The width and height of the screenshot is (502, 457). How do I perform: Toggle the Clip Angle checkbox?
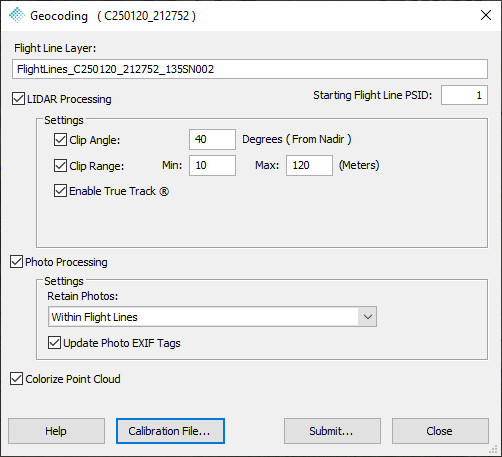click(x=60, y=140)
